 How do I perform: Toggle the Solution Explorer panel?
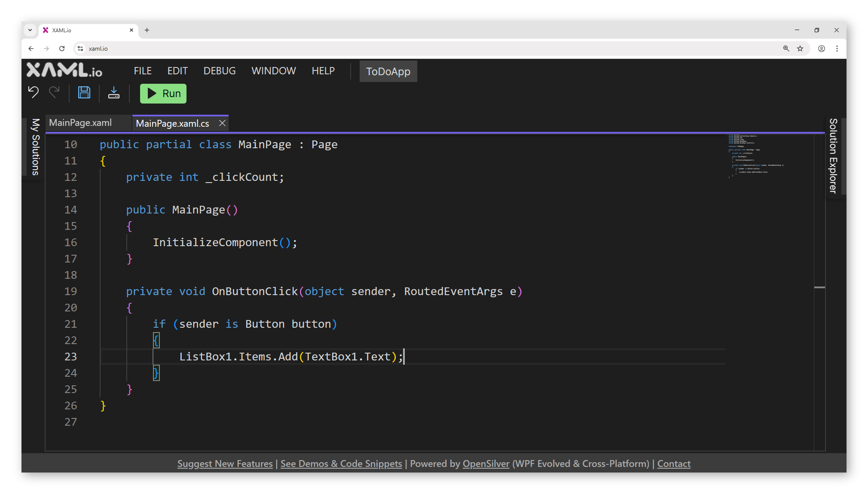(x=832, y=157)
